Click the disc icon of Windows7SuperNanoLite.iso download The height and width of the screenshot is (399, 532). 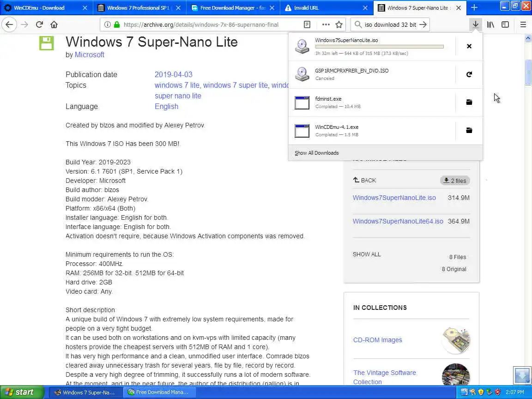tap(302, 46)
